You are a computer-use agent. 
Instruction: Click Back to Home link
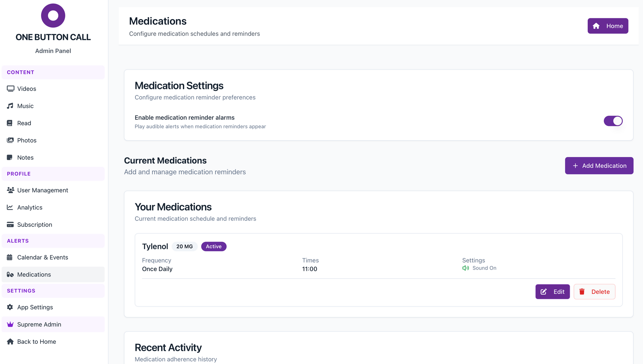click(x=36, y=342)
